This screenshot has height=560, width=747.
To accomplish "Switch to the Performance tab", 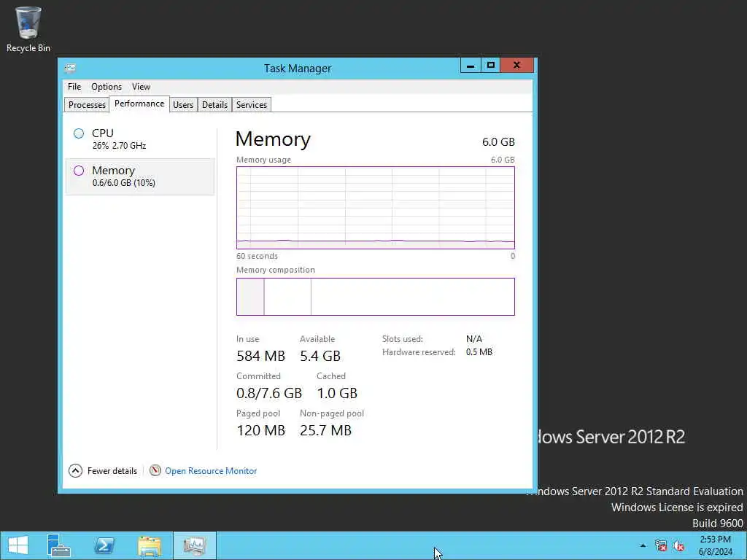I will coord(139,104).
